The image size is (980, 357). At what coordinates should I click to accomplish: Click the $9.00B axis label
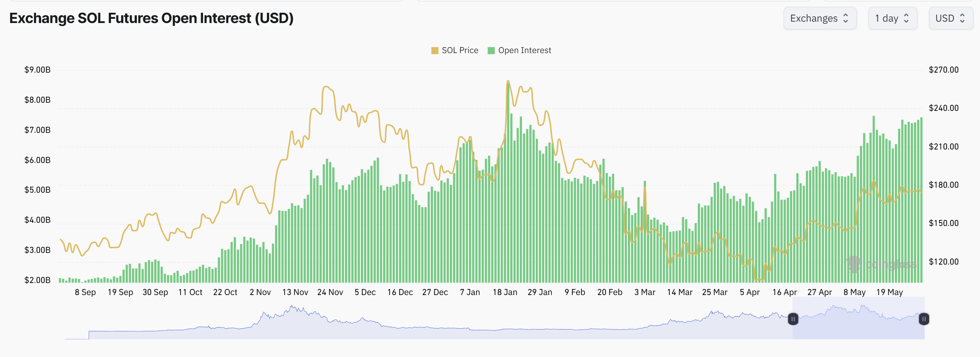click(x=37, y=69)
